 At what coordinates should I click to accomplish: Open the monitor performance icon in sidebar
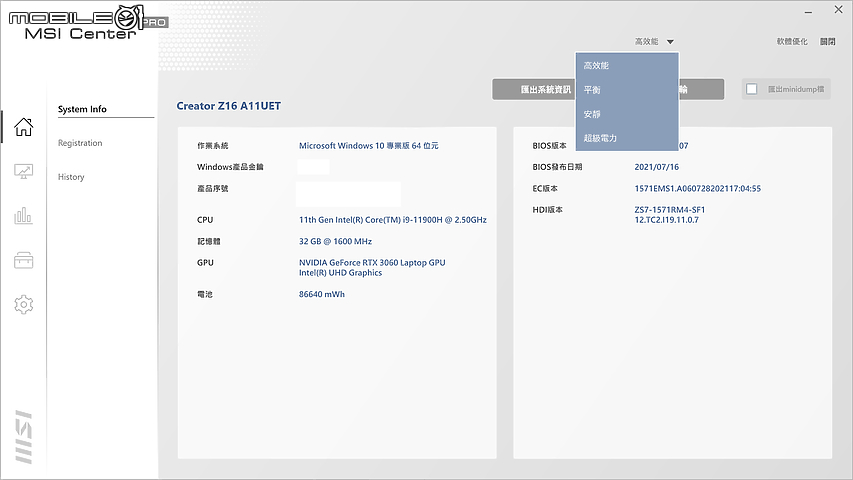coord(23,171)
